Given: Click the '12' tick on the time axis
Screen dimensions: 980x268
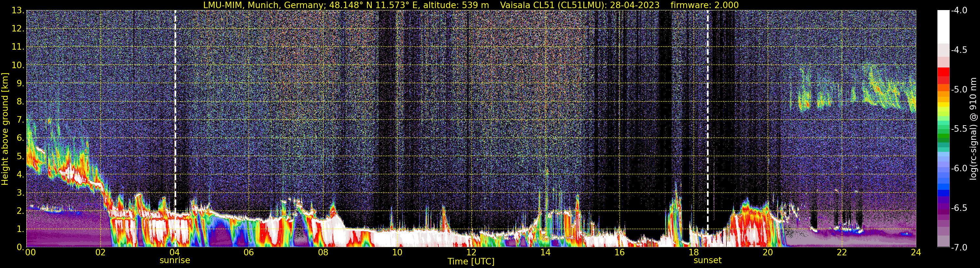Looking at the screenshot, I should [471, 252].
